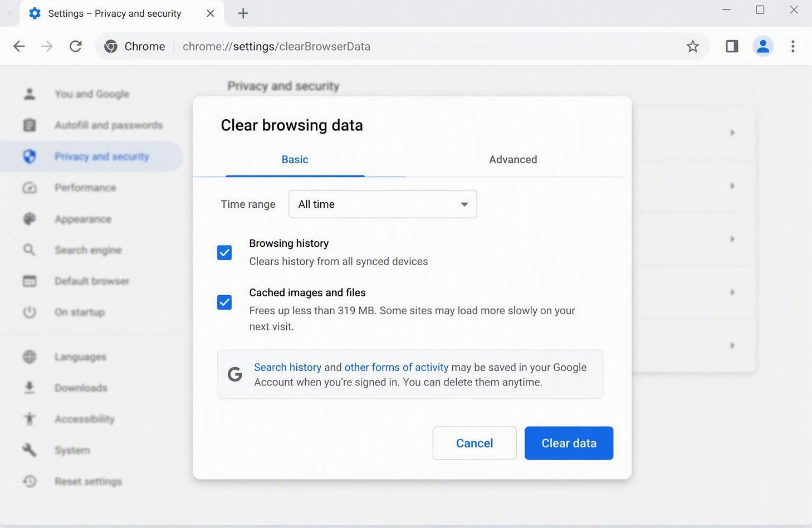Select Privacy and security in sidebar
The image size is (812, 528).
pos(91,157)
